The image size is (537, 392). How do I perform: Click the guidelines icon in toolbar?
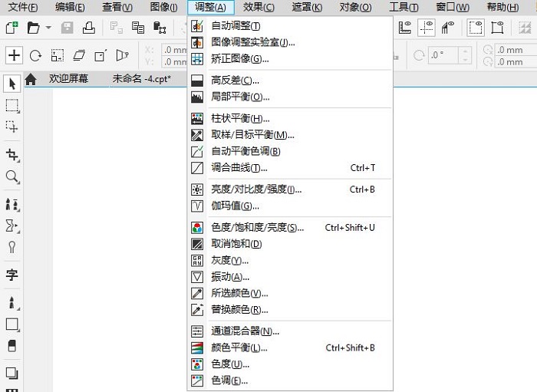coord(427,28)
